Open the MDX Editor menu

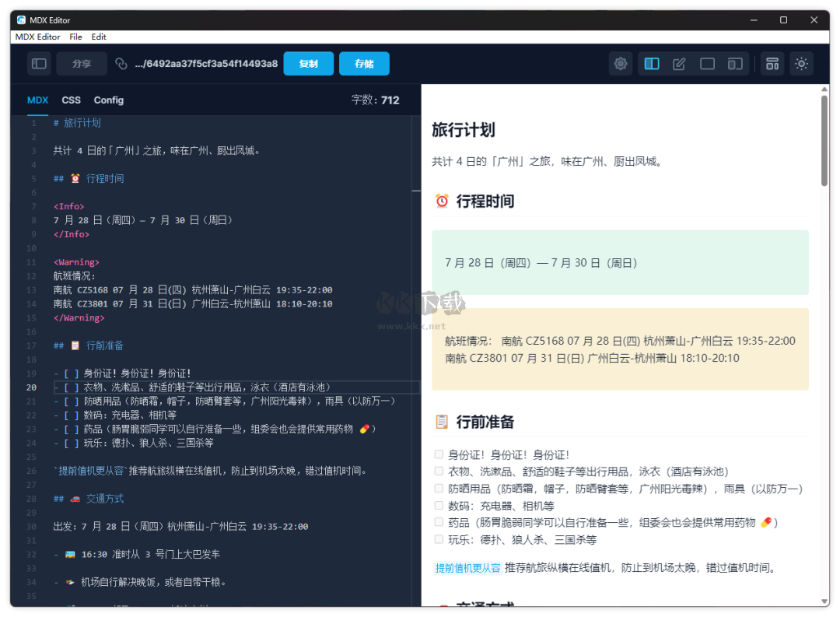coord(37,37)
